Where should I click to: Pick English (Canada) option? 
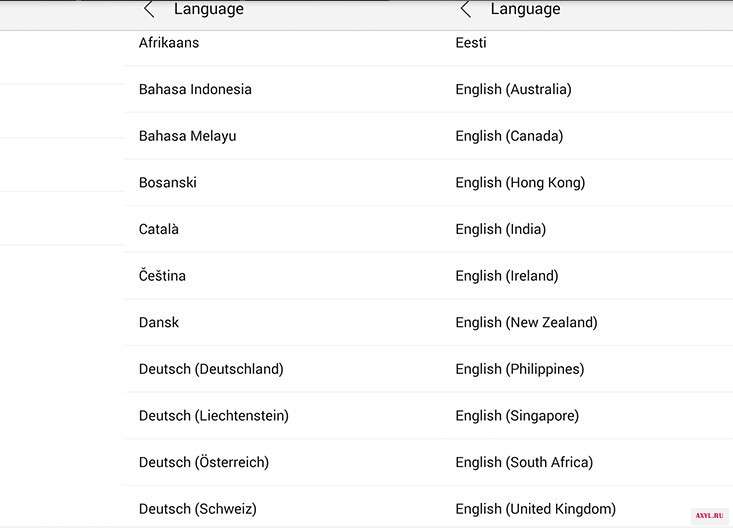click(509, 136)
